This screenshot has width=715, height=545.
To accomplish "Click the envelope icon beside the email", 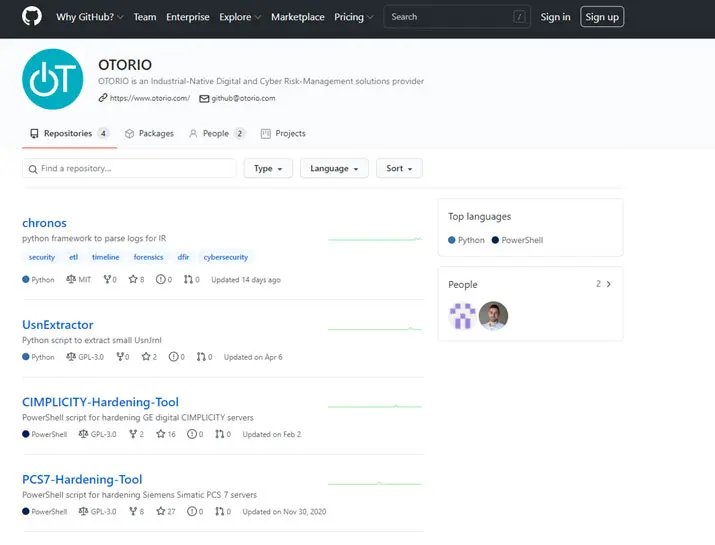I will coord(204,99).
